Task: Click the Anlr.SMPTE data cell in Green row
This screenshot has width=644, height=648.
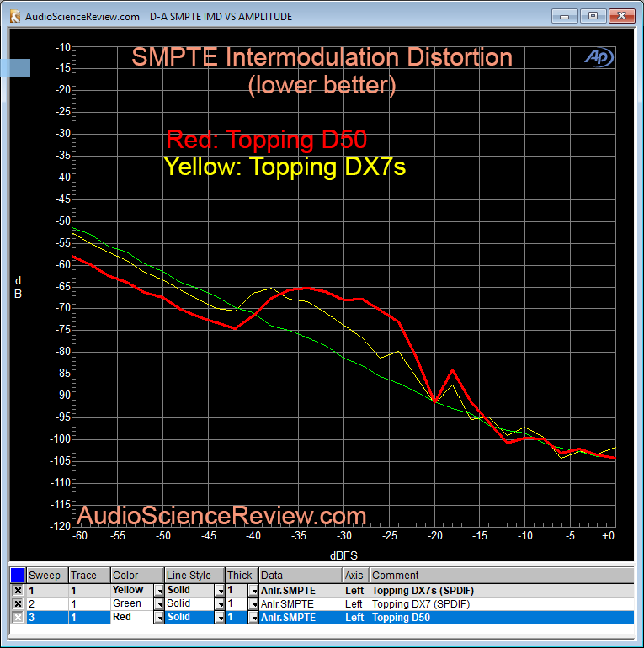Action: tap(301, 604)
